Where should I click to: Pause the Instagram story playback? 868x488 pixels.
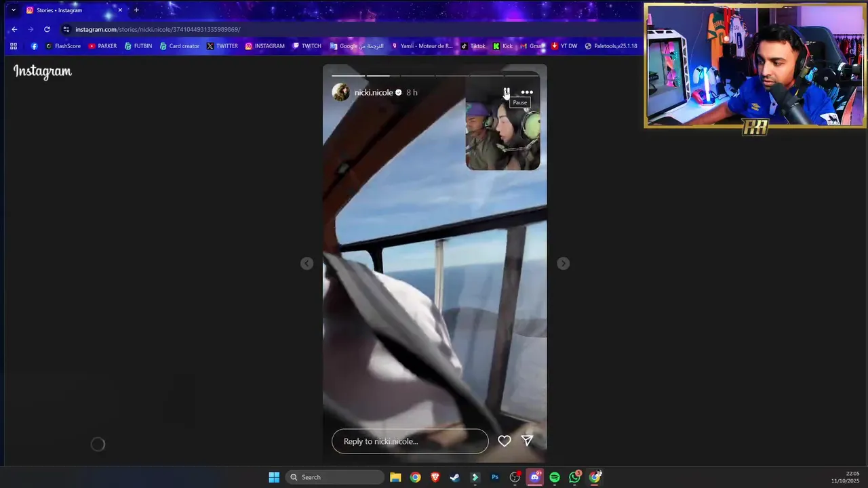coord(507,92)
